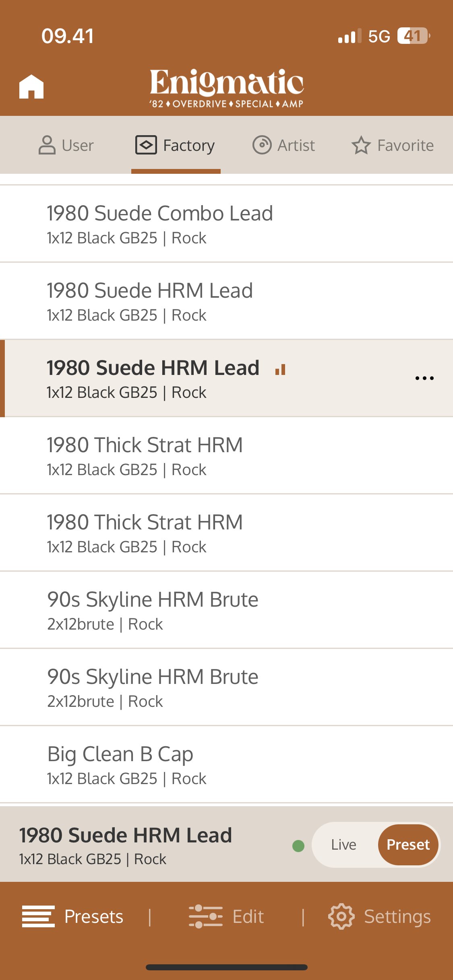Screen dimensions: 453x980
Task: Tap the home icon
Action: click(31, 86)
